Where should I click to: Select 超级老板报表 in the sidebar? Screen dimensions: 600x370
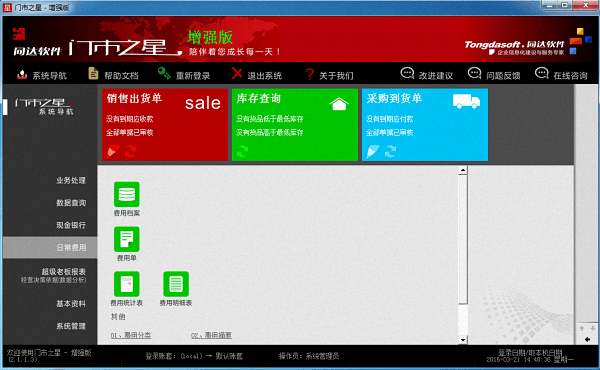click(x=64, y=272)
